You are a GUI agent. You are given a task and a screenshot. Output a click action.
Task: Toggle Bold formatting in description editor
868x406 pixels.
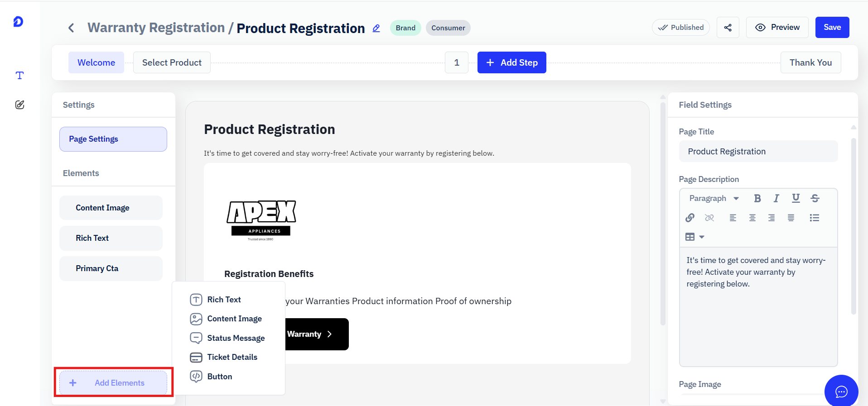[757, 198]
